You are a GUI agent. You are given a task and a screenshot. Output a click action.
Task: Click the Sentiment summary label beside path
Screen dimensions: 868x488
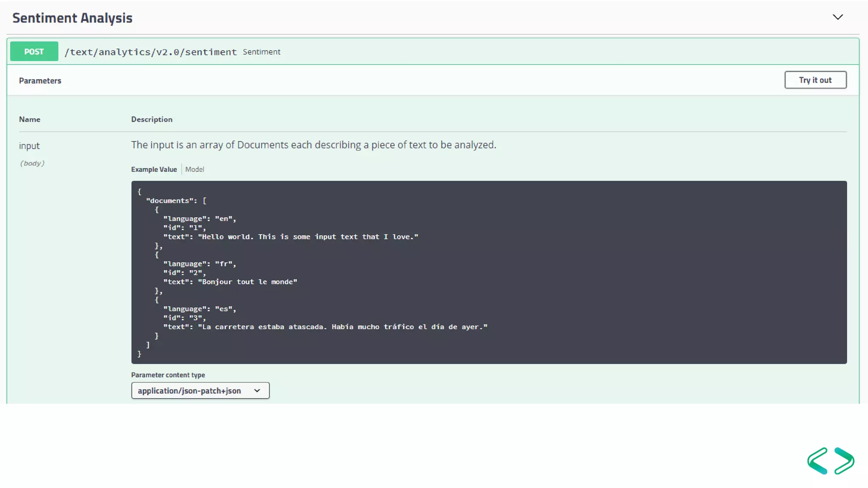(262, 52)
